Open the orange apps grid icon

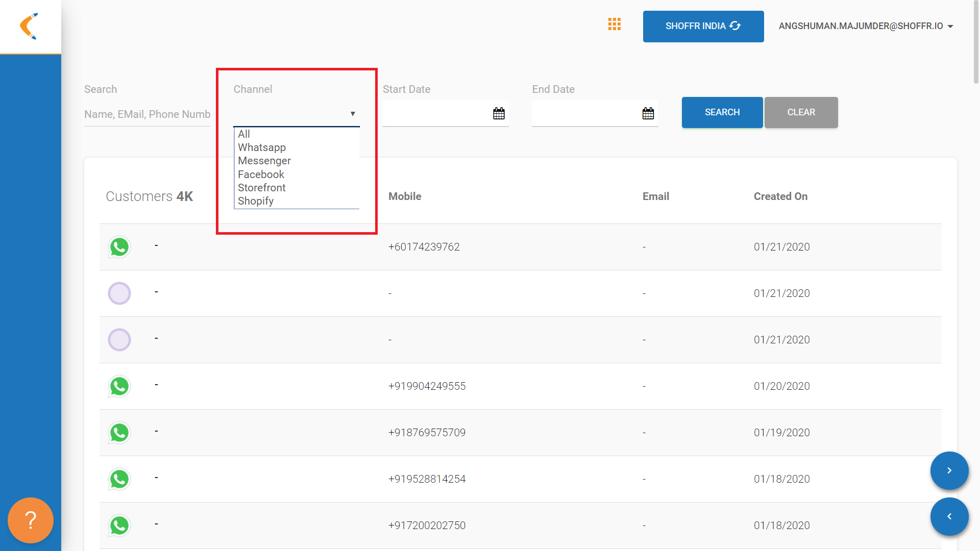click(x=614, y=24)
